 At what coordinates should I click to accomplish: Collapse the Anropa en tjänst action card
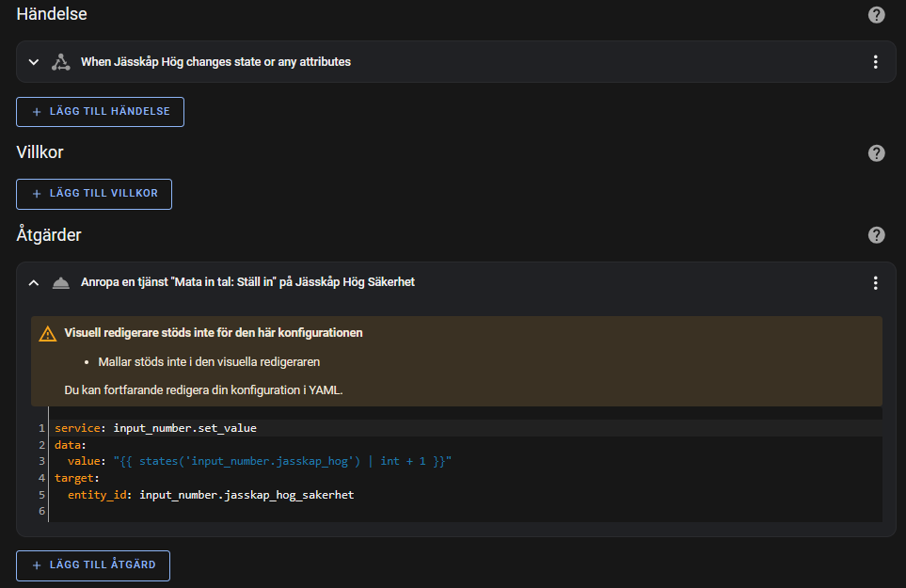[34, 282]
